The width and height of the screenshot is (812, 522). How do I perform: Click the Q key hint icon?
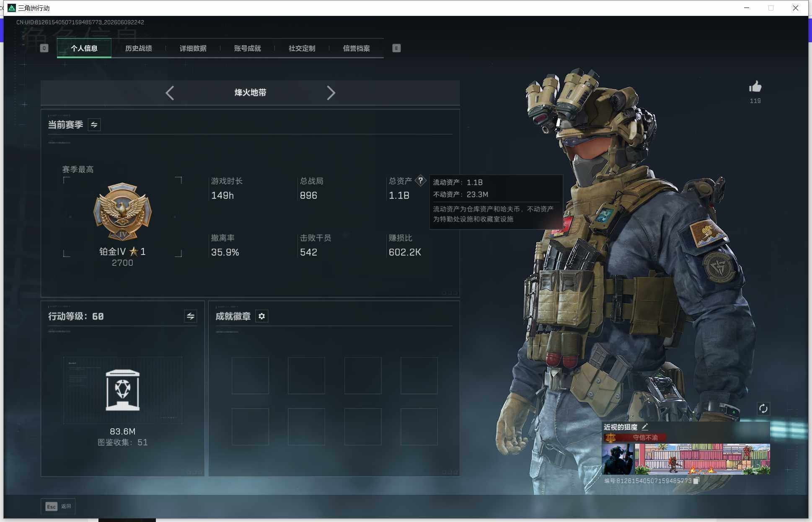44,48
